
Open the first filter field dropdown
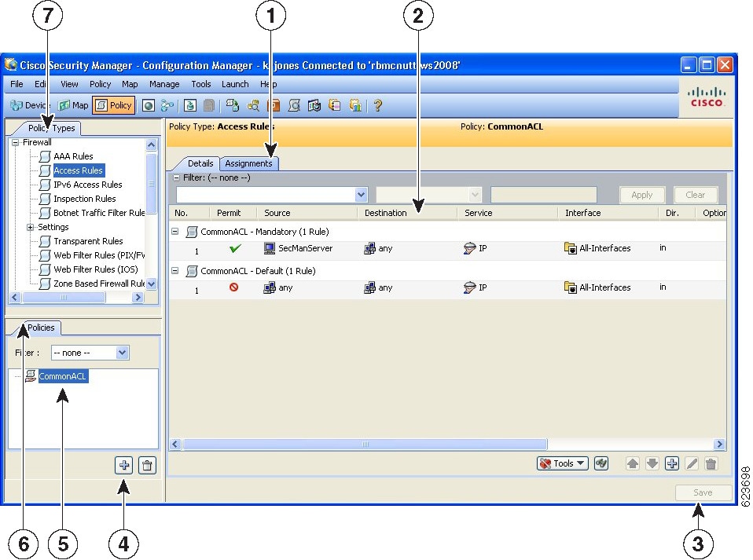(x=361, y=195)
